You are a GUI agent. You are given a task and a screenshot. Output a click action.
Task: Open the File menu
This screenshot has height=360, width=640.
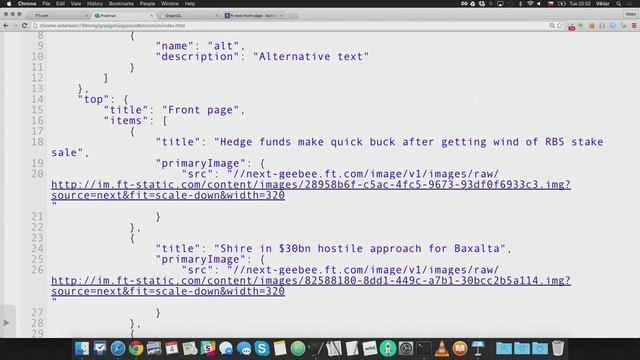click(46, 4)
